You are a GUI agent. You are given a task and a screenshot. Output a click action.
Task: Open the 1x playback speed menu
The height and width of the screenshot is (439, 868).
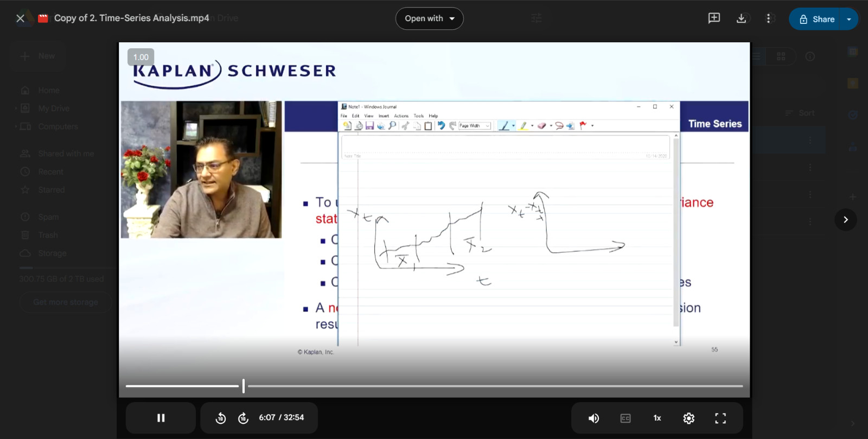pyautogui.click(x=657, y=418)
